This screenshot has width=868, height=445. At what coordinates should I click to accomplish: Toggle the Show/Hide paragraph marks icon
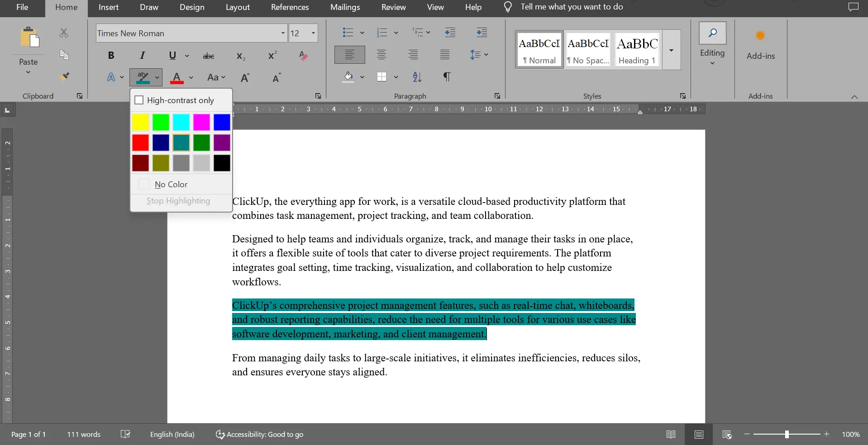[x=447, y=76]
